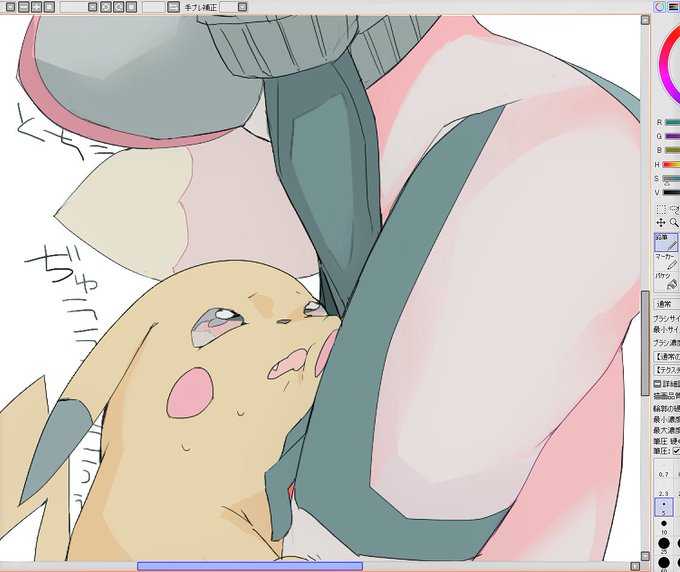Image resolution: width=680 pixels, height=572 pixels.
Task: Select the lasso tool
Action: point(674,209)
